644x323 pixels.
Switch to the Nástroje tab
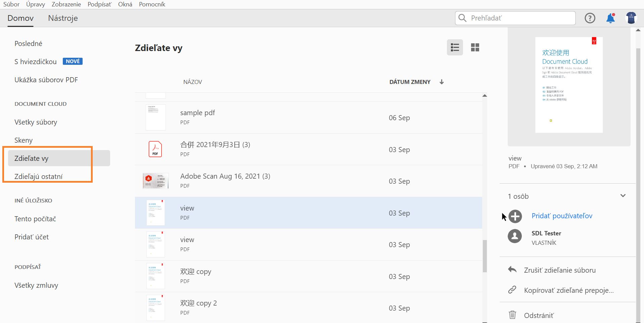[x=63, y=18]
